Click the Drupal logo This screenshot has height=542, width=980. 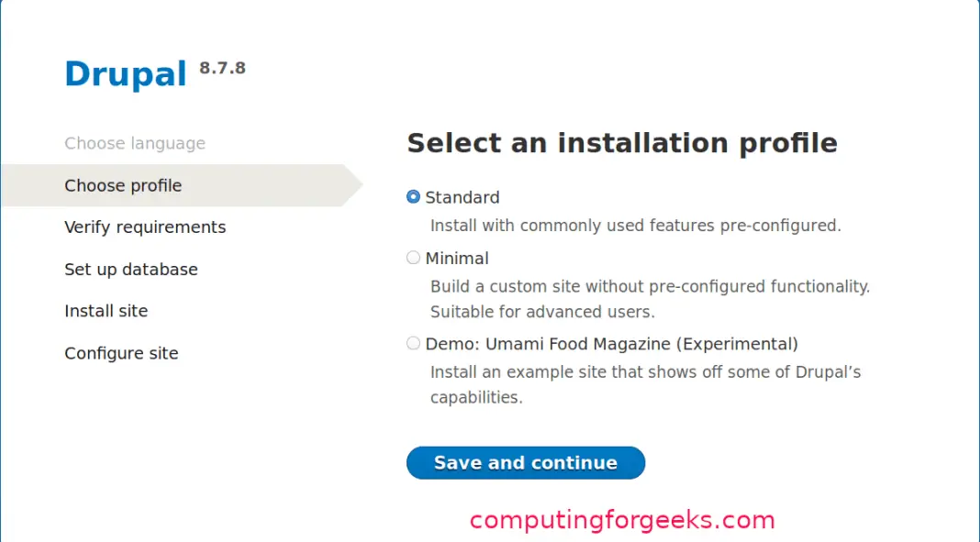pos(125,74)
